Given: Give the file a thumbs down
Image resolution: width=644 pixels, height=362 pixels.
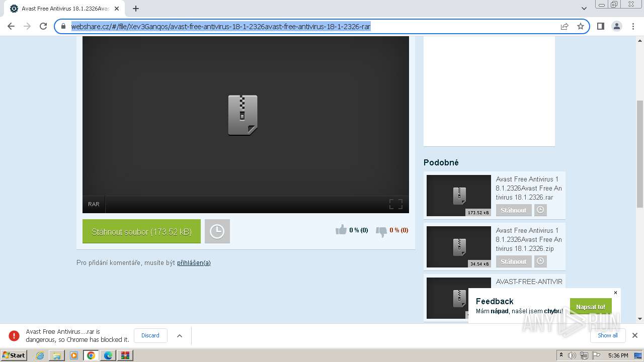Looking at the screenshot, I should (381, 231).
